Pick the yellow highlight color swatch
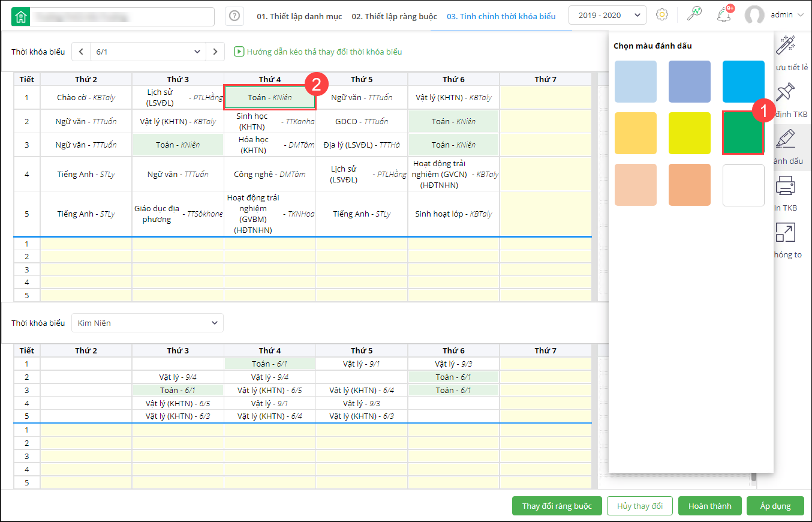 tap(690, 133)
